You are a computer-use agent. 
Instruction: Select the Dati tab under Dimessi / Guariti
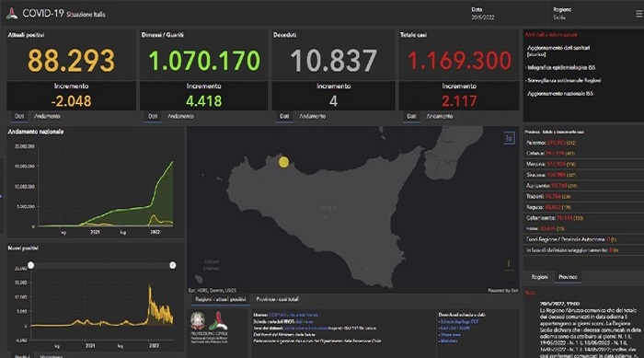tap(153, 116)
